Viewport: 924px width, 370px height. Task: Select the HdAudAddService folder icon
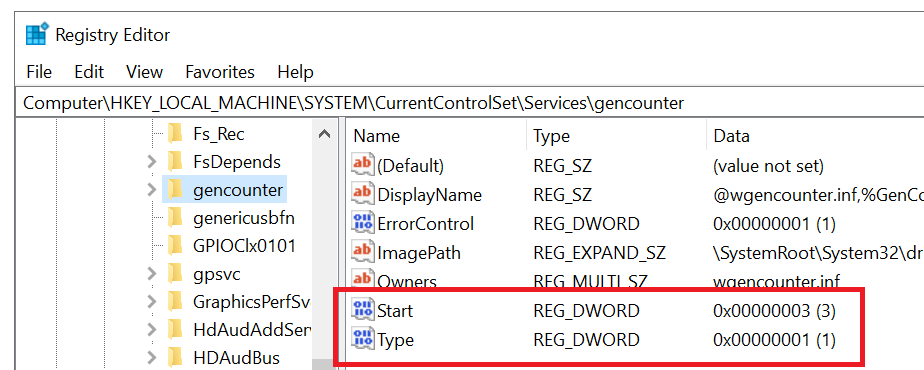click(175, 330)
